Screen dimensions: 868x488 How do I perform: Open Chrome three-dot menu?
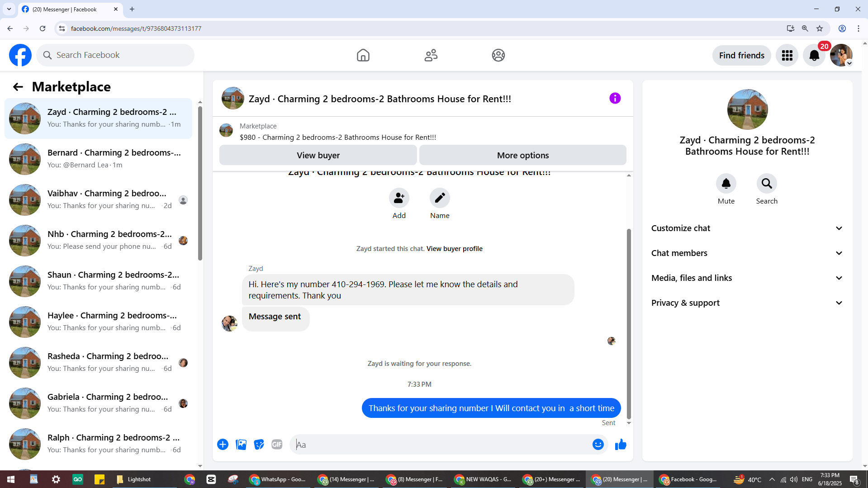pyautogui.click(x=859, y=28)
